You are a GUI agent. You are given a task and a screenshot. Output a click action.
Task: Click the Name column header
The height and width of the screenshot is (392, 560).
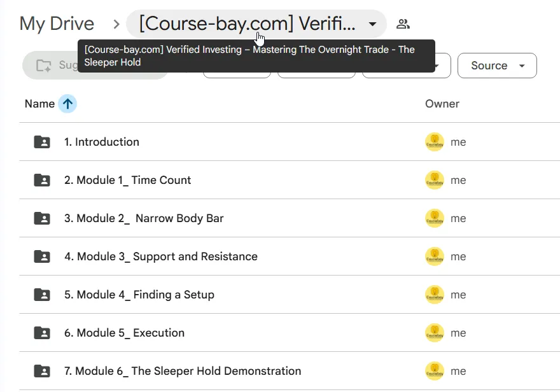[x=39, y=104]
